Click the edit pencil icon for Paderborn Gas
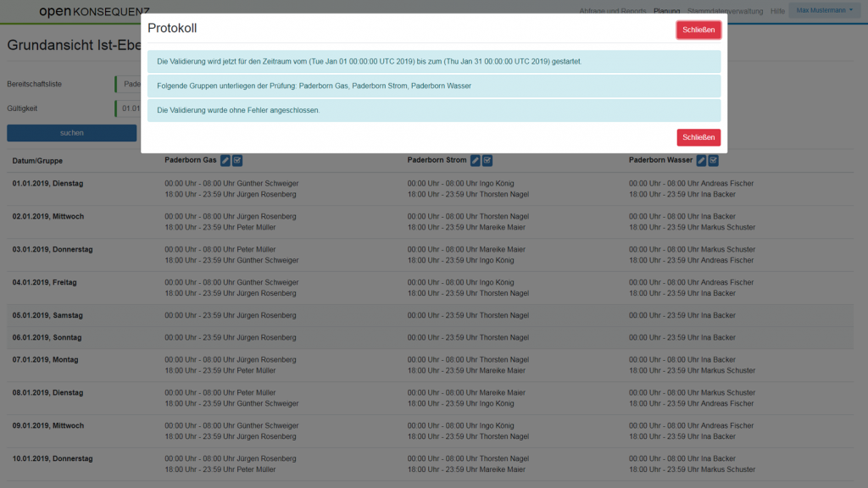Viewport: 868px width, 488px height. pyautogui.click(x=225, y=160)
